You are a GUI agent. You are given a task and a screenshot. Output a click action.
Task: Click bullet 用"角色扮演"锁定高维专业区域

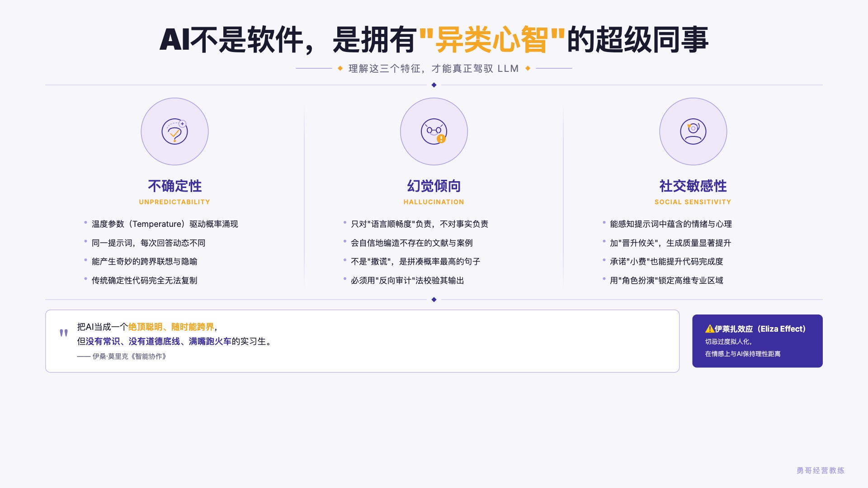click(666, 281)
